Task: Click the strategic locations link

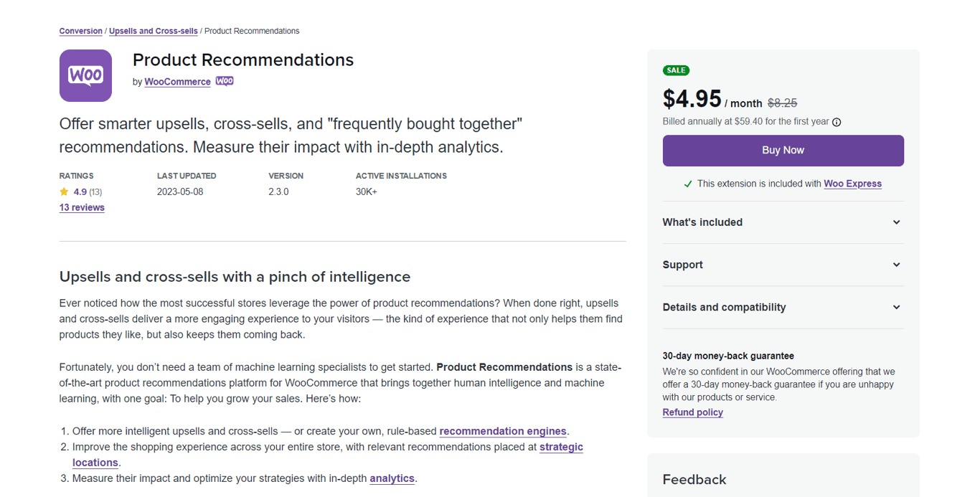Action: coord(561,447)
